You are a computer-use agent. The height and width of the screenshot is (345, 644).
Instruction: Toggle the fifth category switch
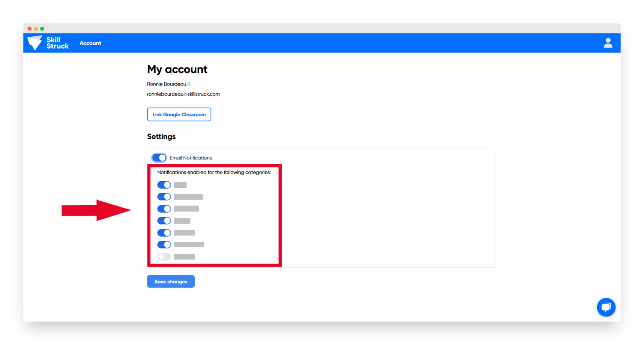[x=164, y=232]
